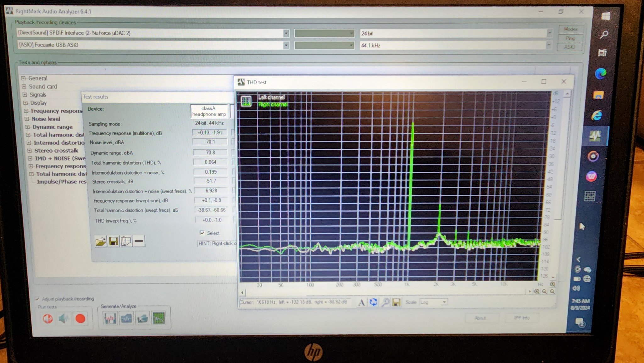Click the taskbar volume speaker icon
Image resolution: width=644 pixels, height=363 pixels.
(x=576, y=288)
